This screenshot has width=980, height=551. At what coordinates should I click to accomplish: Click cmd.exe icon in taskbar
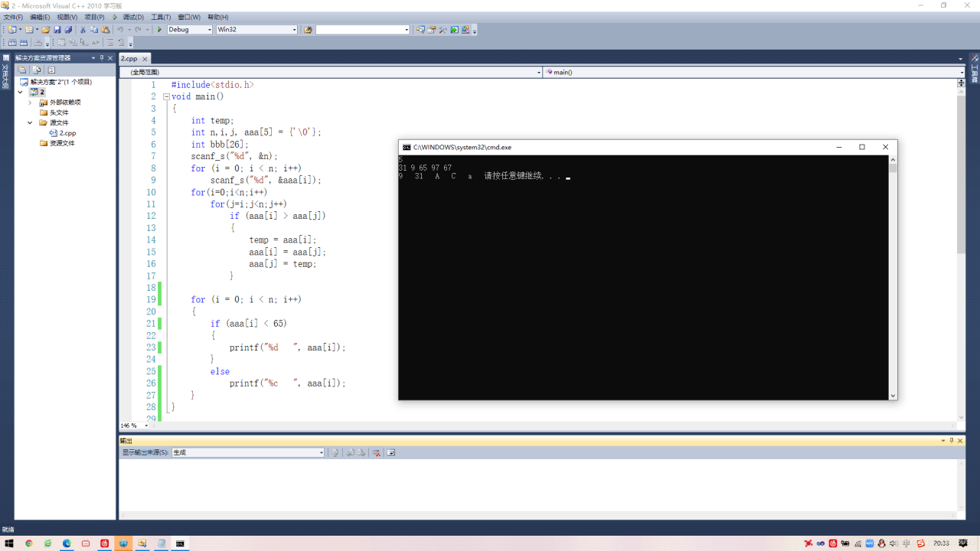pos(180,543)
